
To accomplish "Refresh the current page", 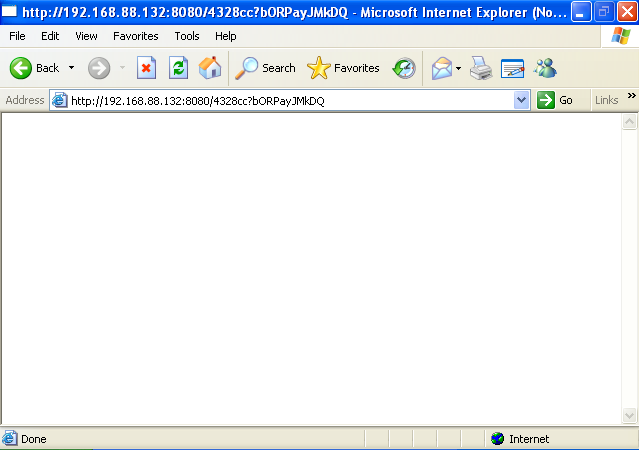I will pos(178,68).
